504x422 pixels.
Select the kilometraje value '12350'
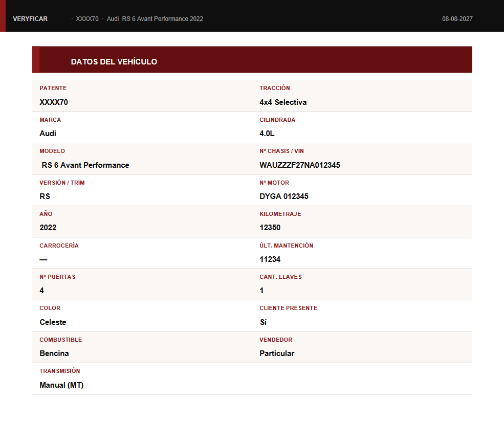(x=270, y=228)
